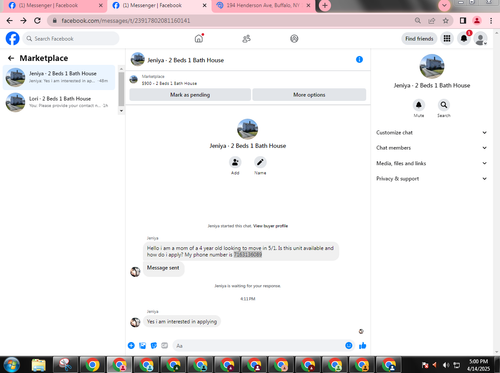Screen dimensions: 500x373
Task: Click the 'Yes i am interested in applying' message
Action: point(182,322)
